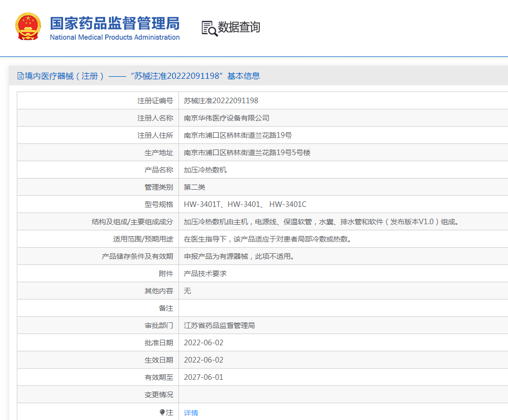
Task: Click the 批准日期 label
Action: tap(159, 343)
